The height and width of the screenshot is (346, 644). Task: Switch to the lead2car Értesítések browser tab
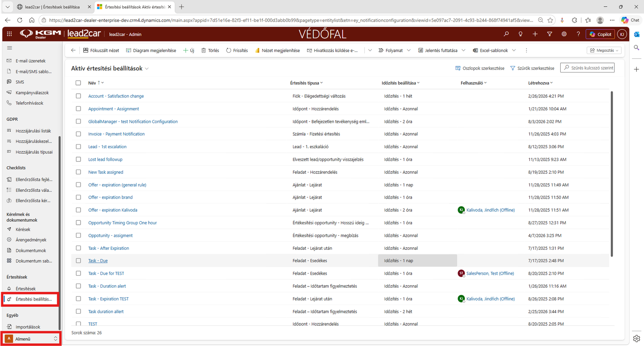52,7
